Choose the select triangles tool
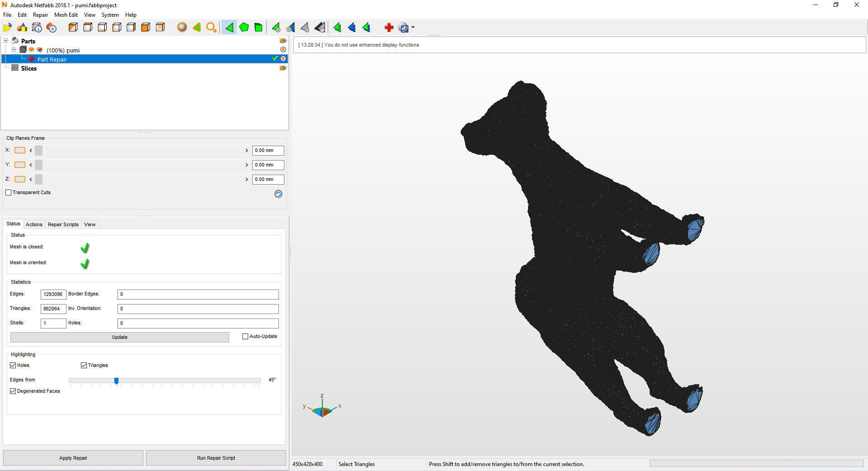The image size is (868, 471). coord(229,28)
